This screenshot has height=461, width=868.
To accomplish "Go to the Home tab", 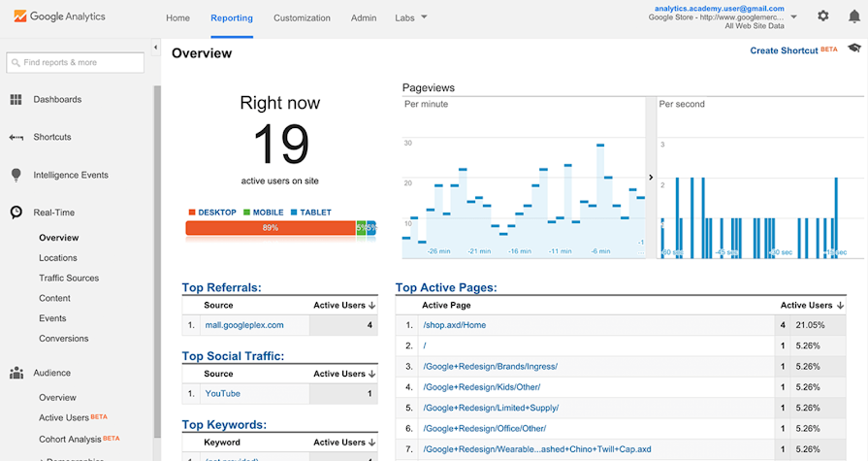I will [x=177, y=17].
